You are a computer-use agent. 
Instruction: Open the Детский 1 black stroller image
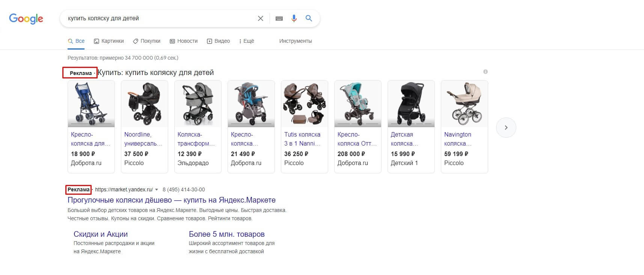(411, 104)
